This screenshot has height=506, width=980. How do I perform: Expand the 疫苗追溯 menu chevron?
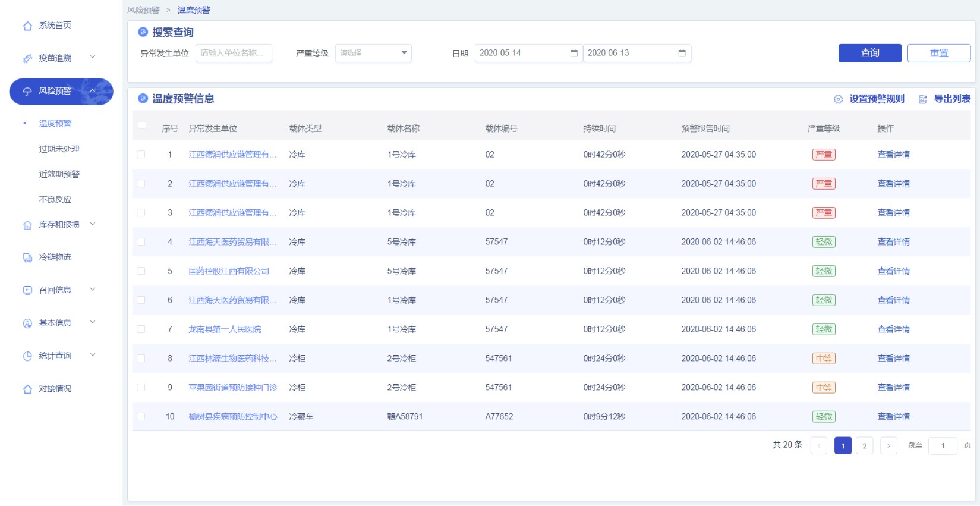[93, 57]
